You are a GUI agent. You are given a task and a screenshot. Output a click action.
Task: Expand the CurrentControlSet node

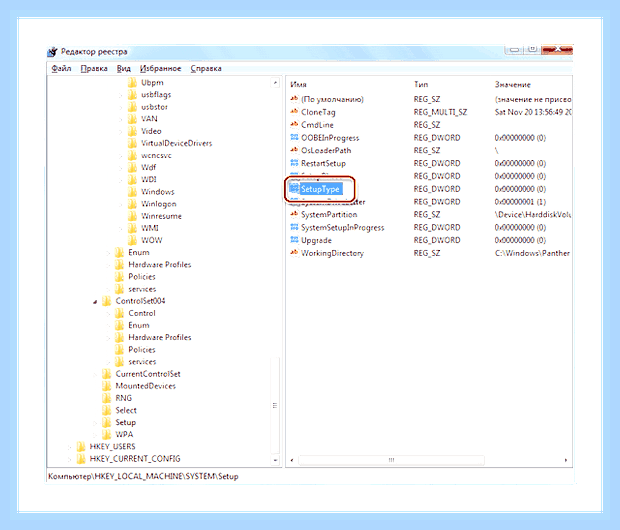[95, 375]
